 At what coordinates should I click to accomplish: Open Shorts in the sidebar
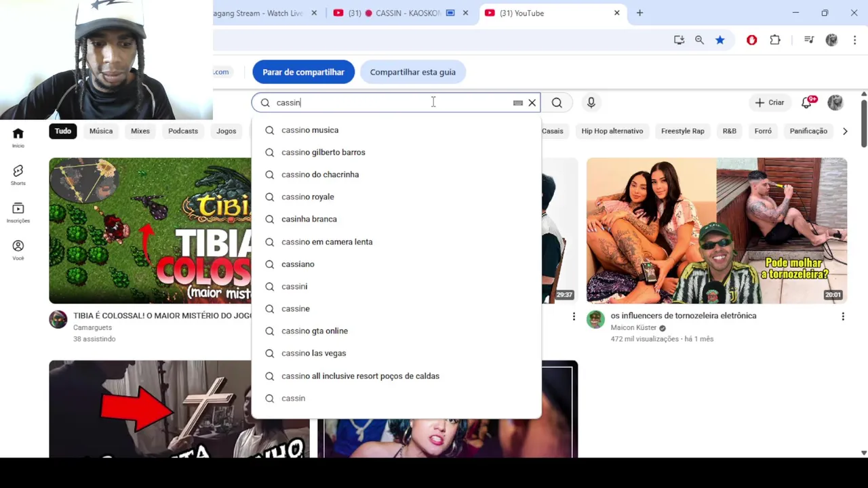click(18, 176)
